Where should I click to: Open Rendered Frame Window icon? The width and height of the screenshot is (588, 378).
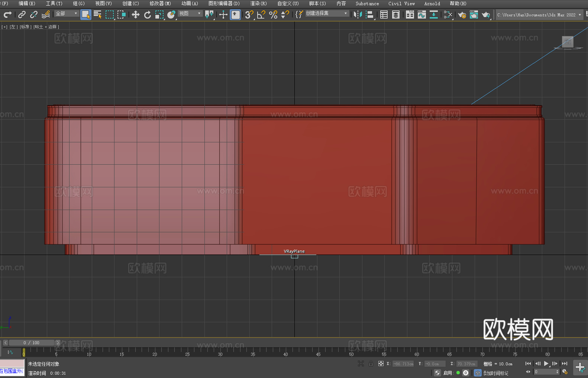pos(474,14)
